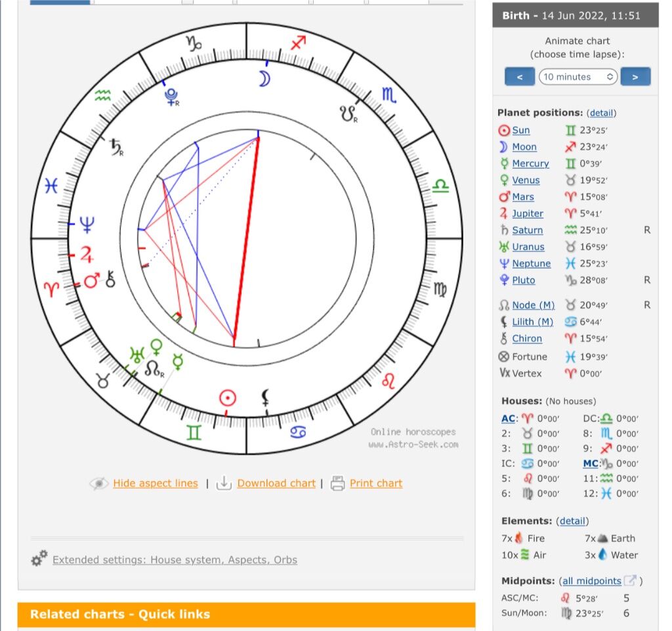This screenshot has height=631, width=672.
Task: Click the Aries sign on the zodiac ring
Action: tap(51, 290)
